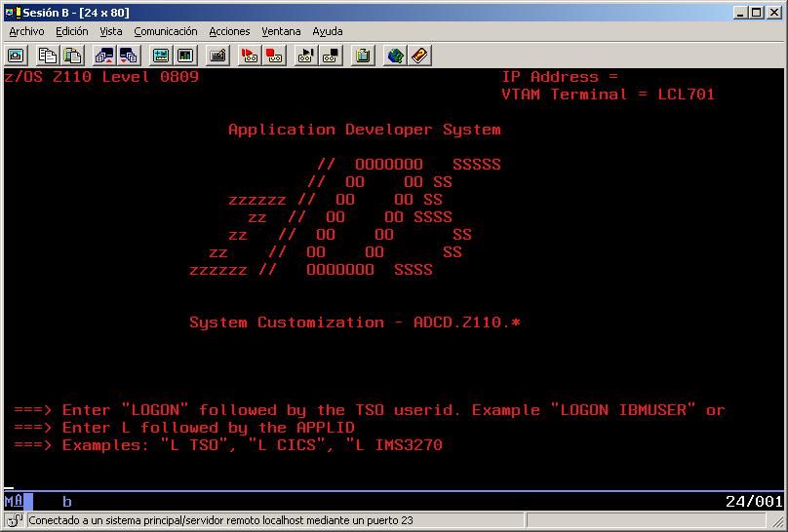The height and width of the screenshot is (532, 788).
Task: Click the 'Sesión B - [24 x 80]' window title
Action: coord(76,13)
